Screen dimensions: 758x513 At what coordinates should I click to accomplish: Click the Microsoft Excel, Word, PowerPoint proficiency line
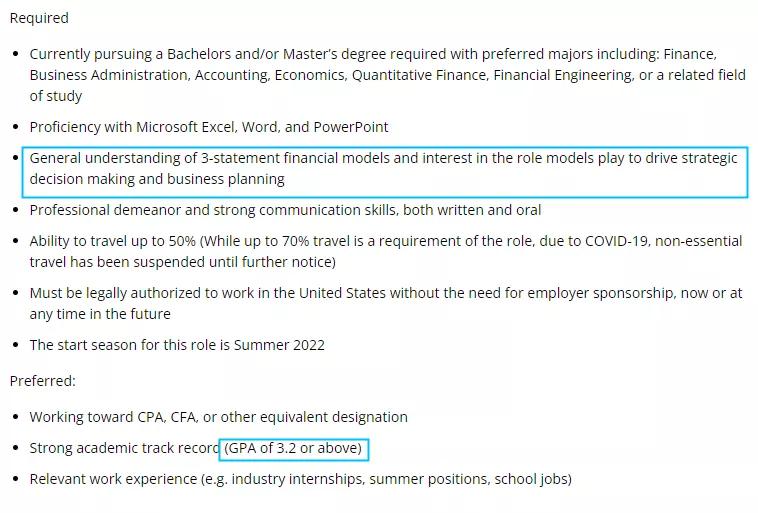click(x=209, y=127)
